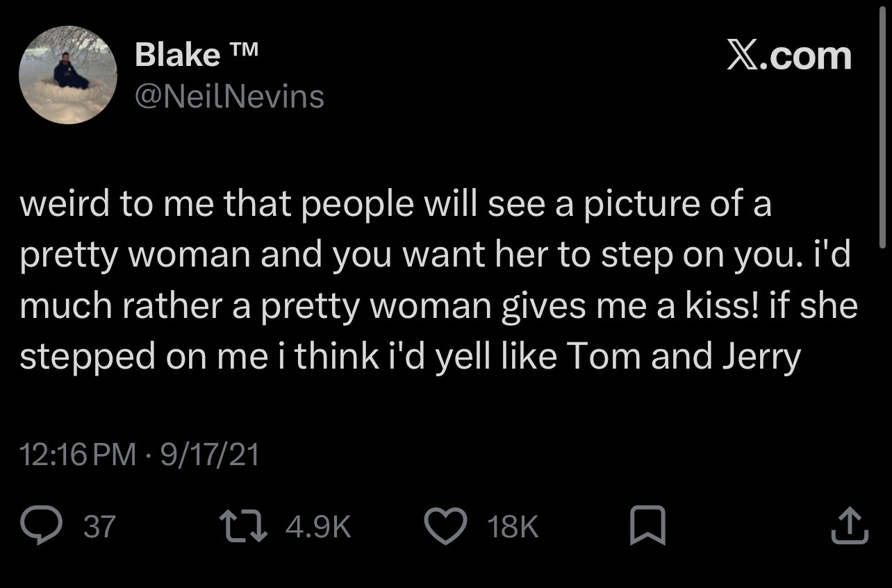Show the 18K likes count
892x588 pixels.
click(513, 526)
